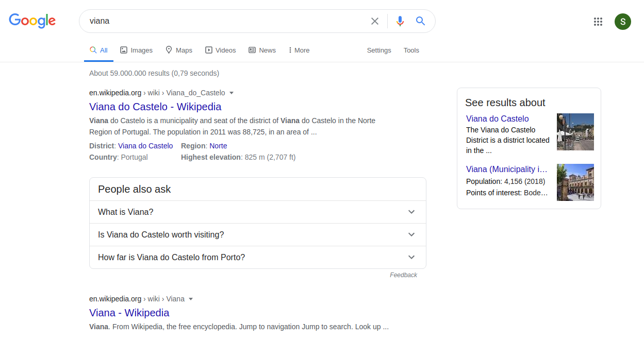The height and width of the screenshot is (339, 644).
Task: Click the Country: Portugal text
Action: (119, 157)
